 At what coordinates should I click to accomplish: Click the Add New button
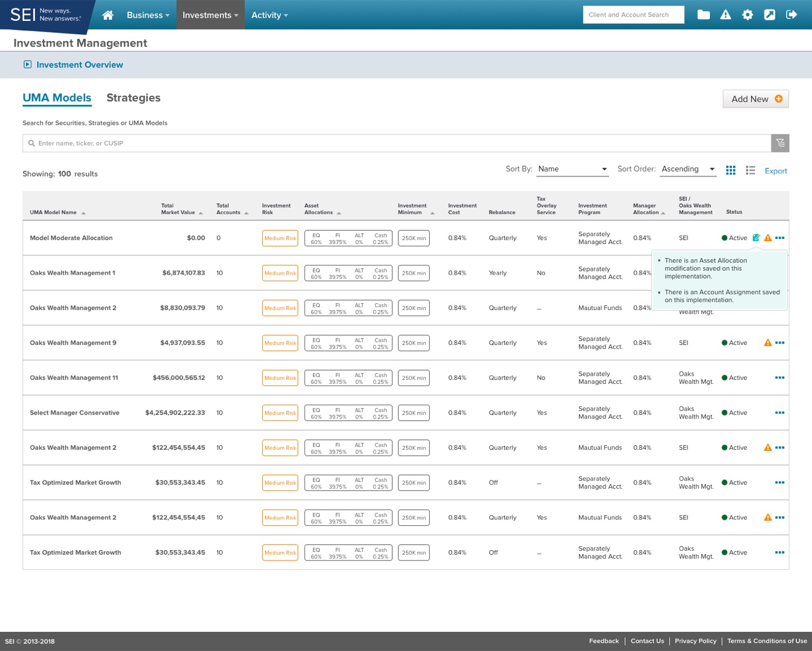[x=756, y=99]
